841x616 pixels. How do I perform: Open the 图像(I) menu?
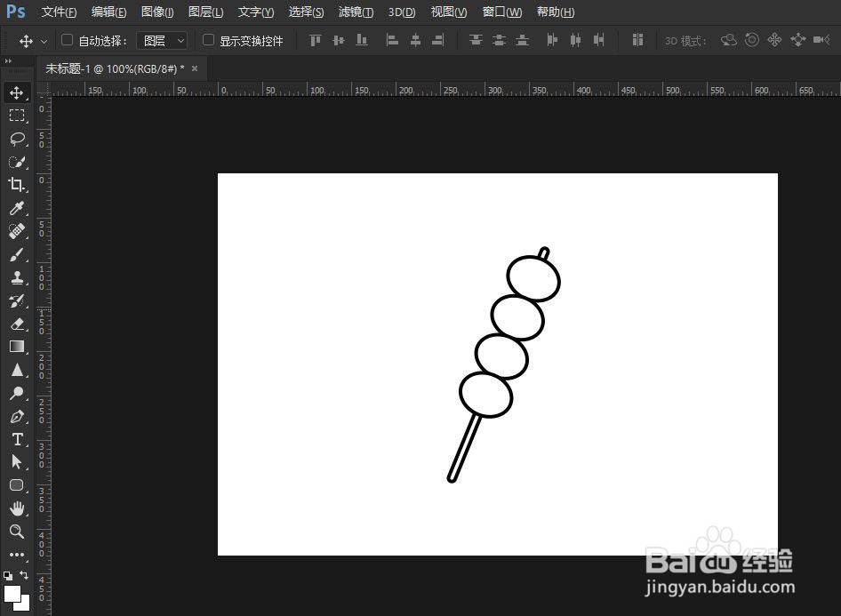point(157,12)
